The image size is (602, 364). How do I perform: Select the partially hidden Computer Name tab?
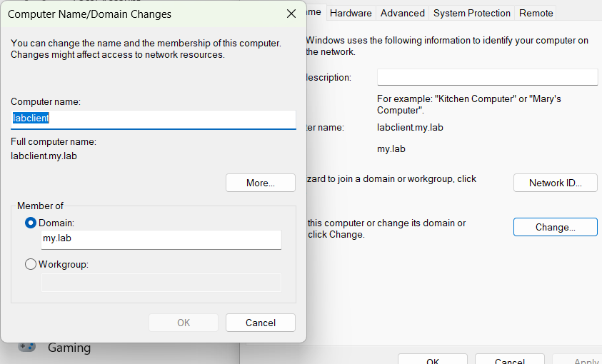[315, 13]
